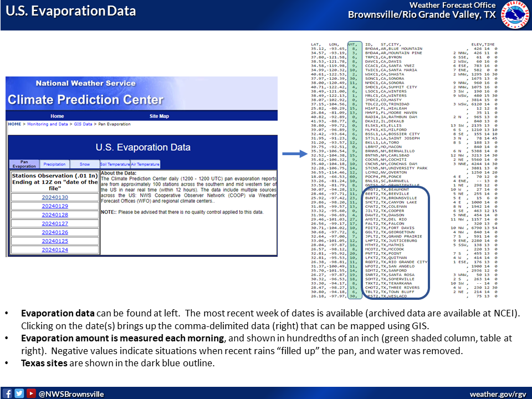
Task: Click the 'About the Data:' heading
Action: 119,173
